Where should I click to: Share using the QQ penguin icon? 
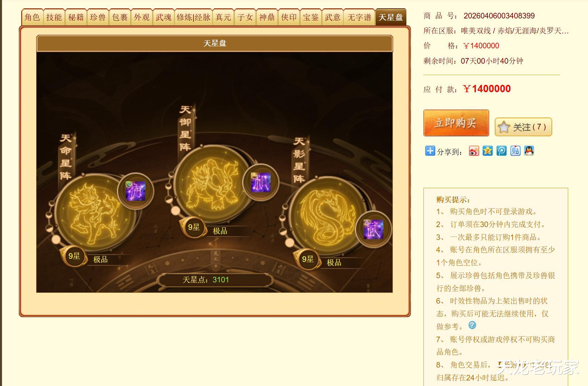coord(529,151)
